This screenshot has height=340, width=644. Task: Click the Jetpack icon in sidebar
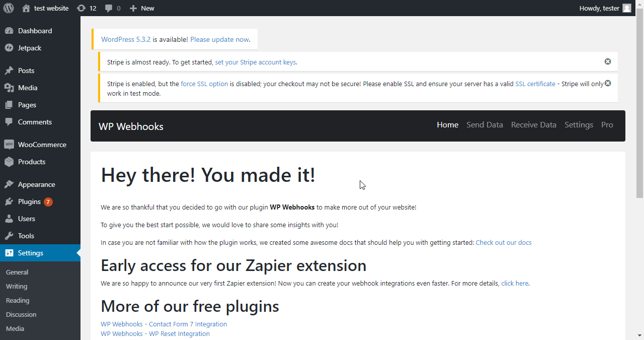[x=9, y=48]
